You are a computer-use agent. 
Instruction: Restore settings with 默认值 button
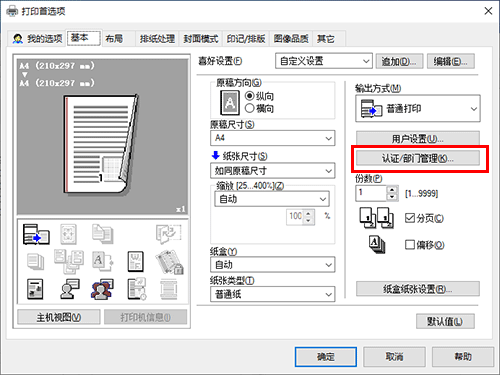pyautogui.click(x=445, y=321)
